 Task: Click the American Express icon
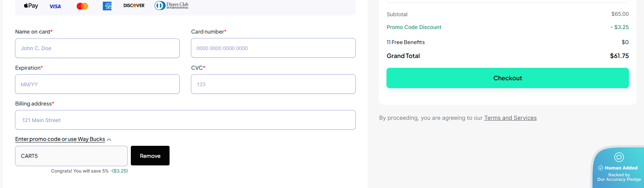107,6
